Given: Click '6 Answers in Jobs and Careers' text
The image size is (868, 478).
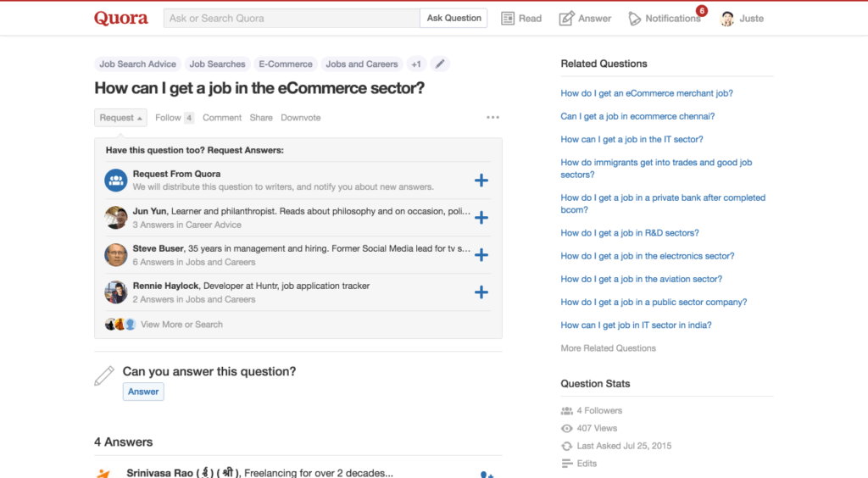Looking at the screenshot, I should [x=194, y=262].
